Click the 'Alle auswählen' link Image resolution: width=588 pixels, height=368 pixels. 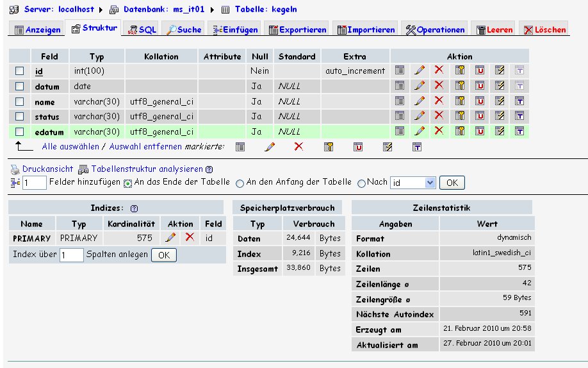point(70,147)
